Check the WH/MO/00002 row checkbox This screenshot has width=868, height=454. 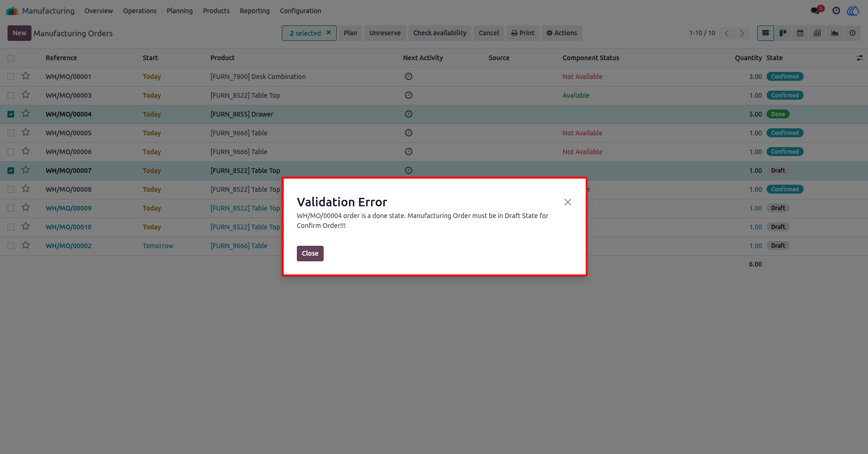[11, 246]
